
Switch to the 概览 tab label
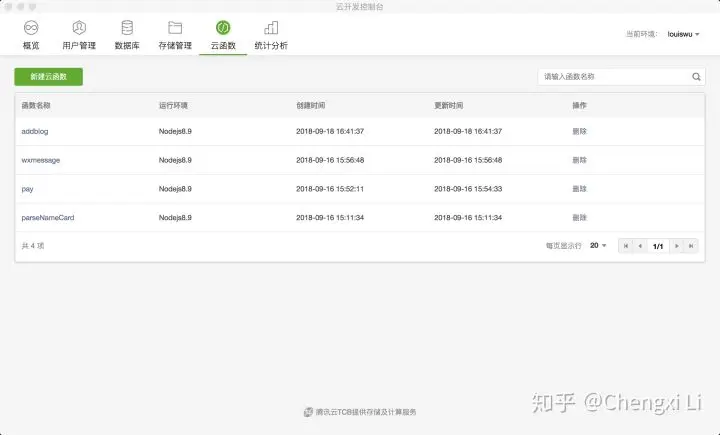tap(31, 45)
